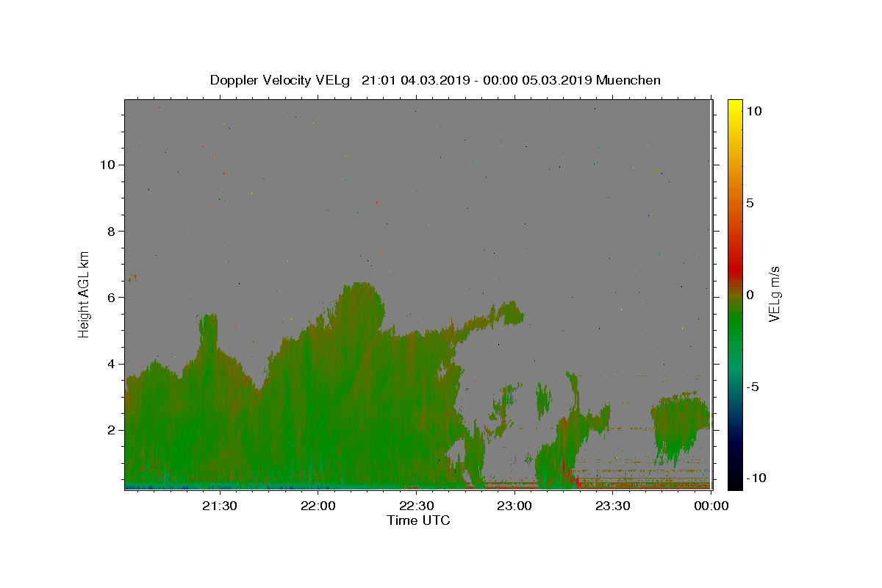Click the colorbar value label -5
Viewport: 882px width, 588px height.
click(753, 387)
